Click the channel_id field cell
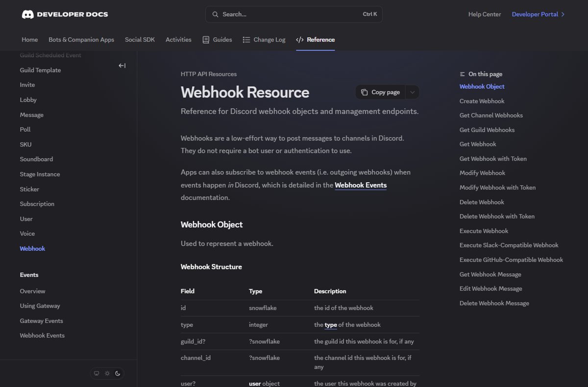 pyautogui.click(x=196, y=358)
